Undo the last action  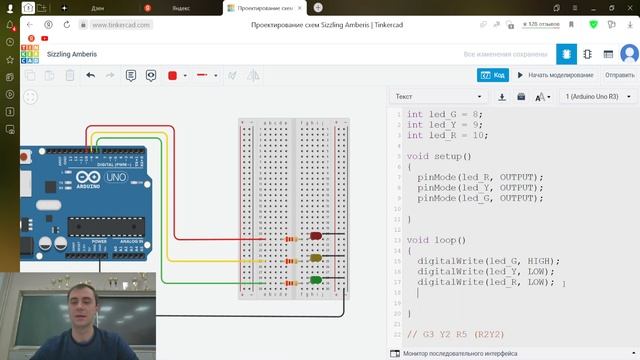point(91,76)
